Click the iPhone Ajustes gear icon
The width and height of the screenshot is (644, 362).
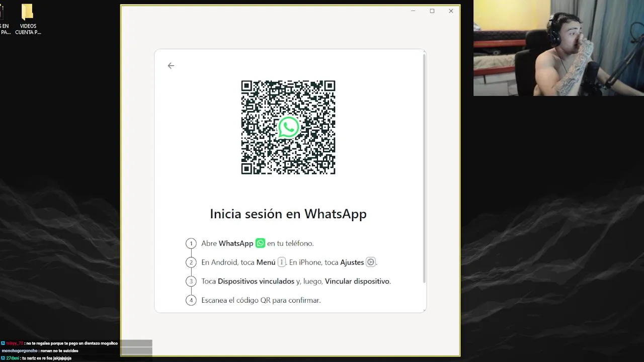click(x=371, y=262)
